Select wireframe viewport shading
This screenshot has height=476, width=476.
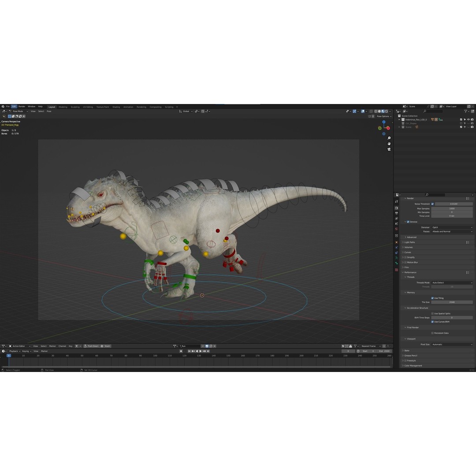click(376, 112)
